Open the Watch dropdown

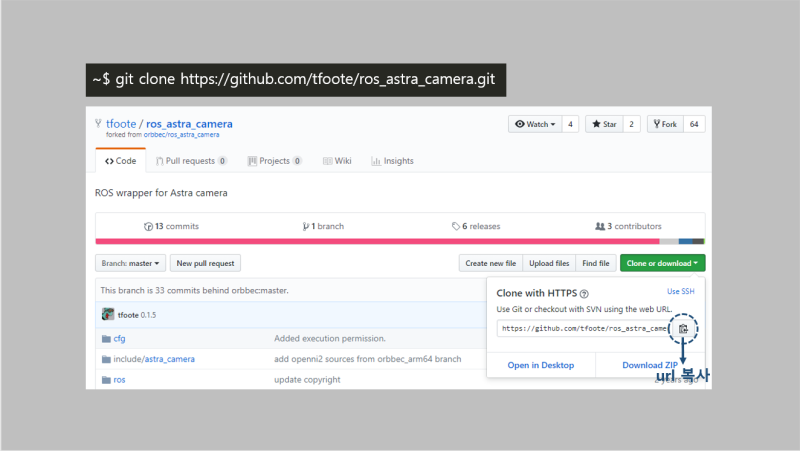[534, 124]
